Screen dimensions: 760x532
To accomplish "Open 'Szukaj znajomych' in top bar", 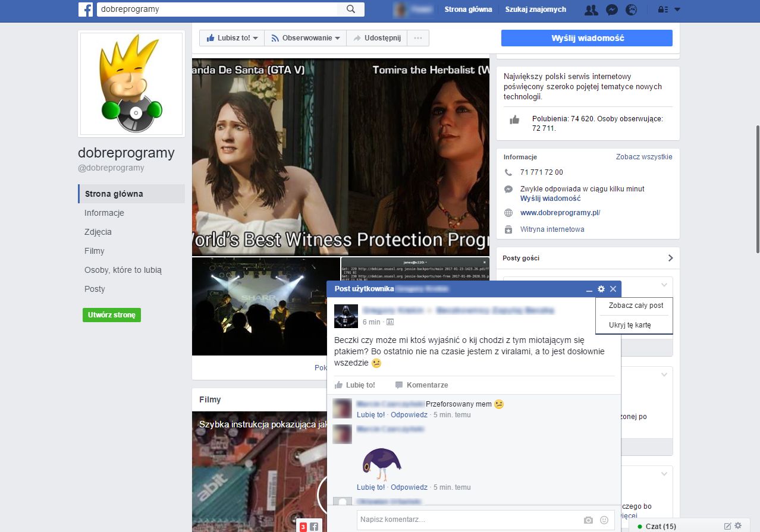I will pos(535,10).
